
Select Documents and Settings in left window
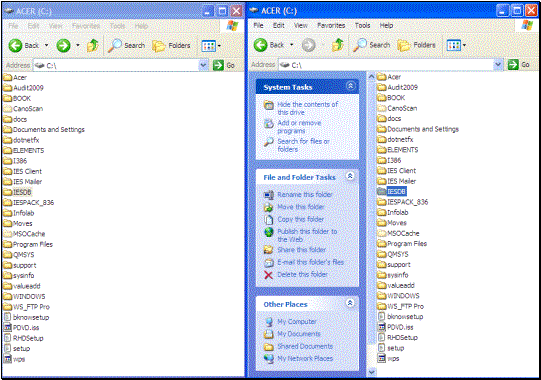click(x=44, y=129)
